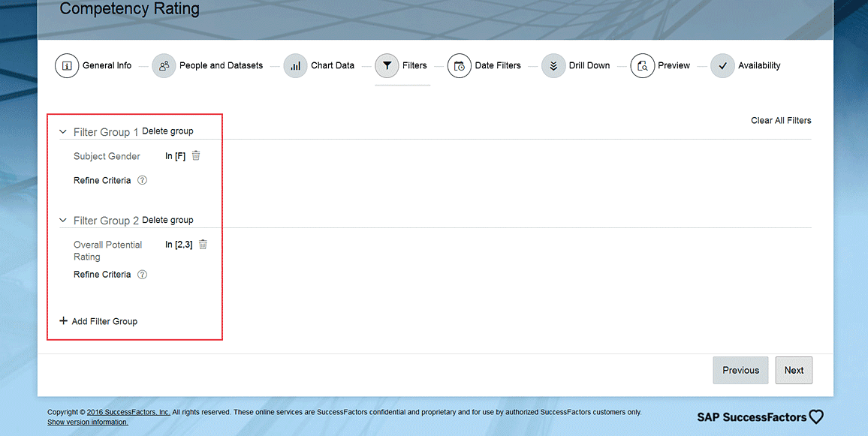Open help for Refine Criteria in Filter Group 1
868x436 pixels.
(143, 181)
